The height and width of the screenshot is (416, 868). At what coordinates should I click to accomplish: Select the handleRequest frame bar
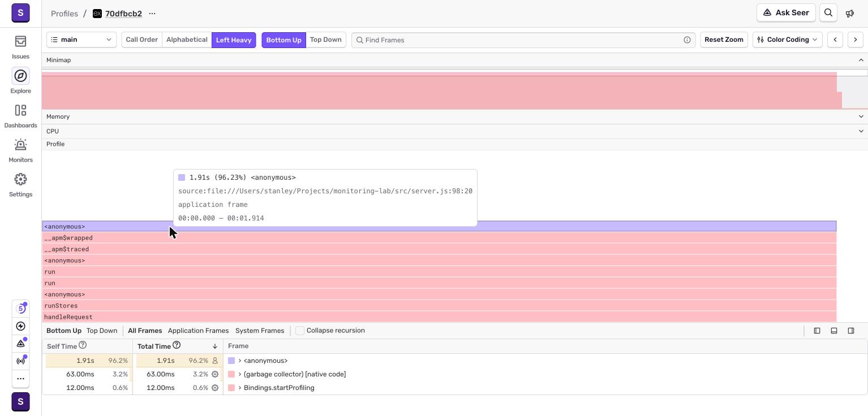439,317
